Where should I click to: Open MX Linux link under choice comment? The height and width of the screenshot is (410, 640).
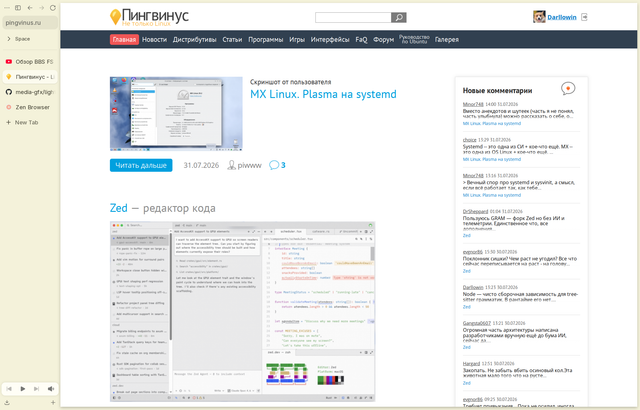click(491, 160)
